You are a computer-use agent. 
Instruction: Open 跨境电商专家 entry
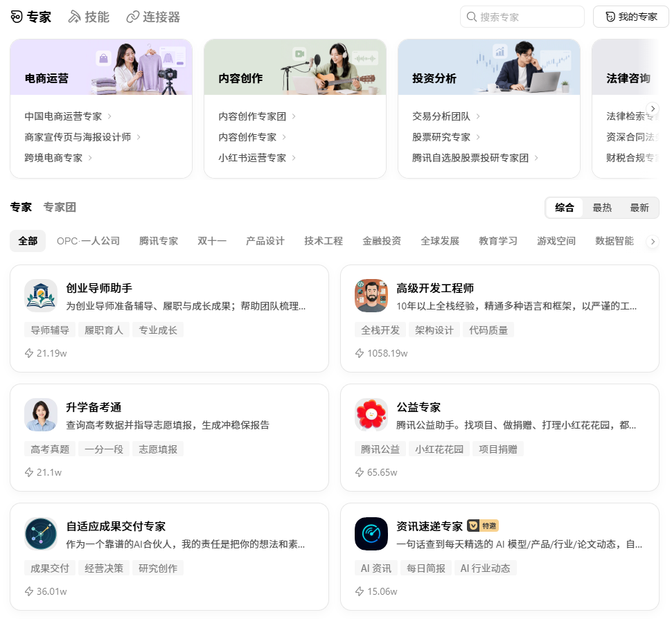pyautogui.click(x=58, y=158)
